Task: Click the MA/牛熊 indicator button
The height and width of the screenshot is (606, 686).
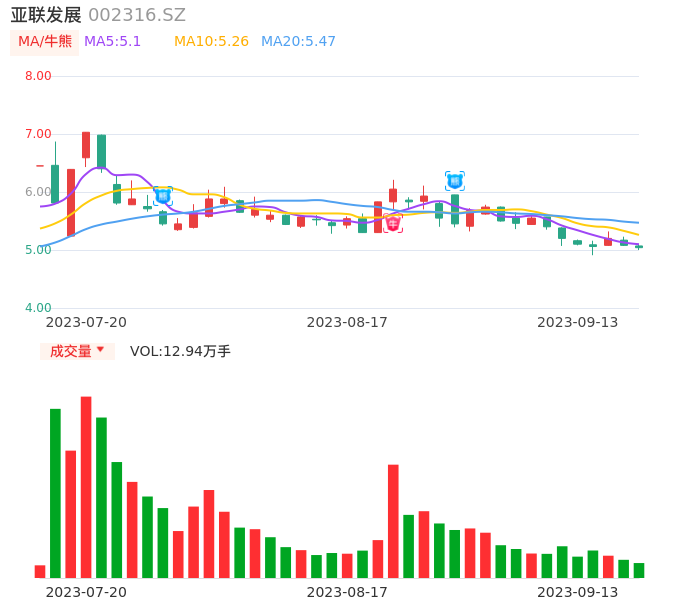Action: [45, 42]
